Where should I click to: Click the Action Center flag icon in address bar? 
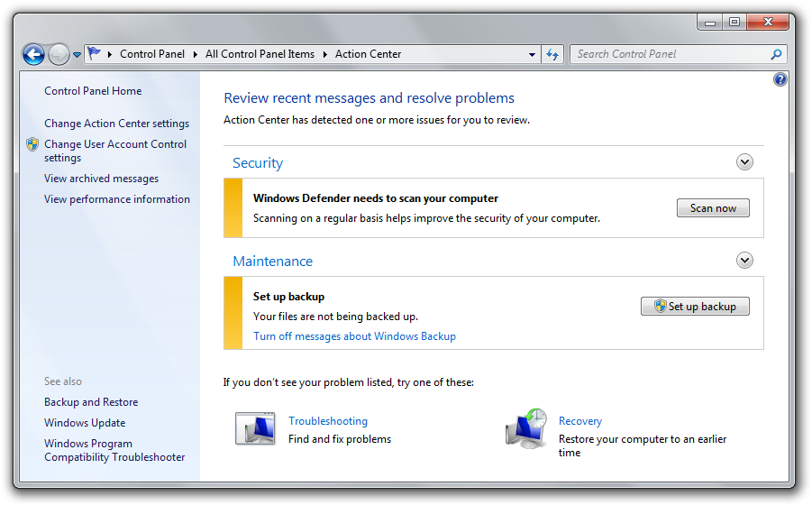pos(95,53)
